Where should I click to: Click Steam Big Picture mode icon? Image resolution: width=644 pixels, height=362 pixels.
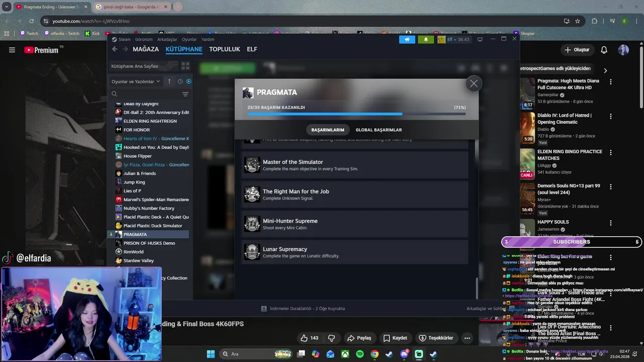point(480,39)
